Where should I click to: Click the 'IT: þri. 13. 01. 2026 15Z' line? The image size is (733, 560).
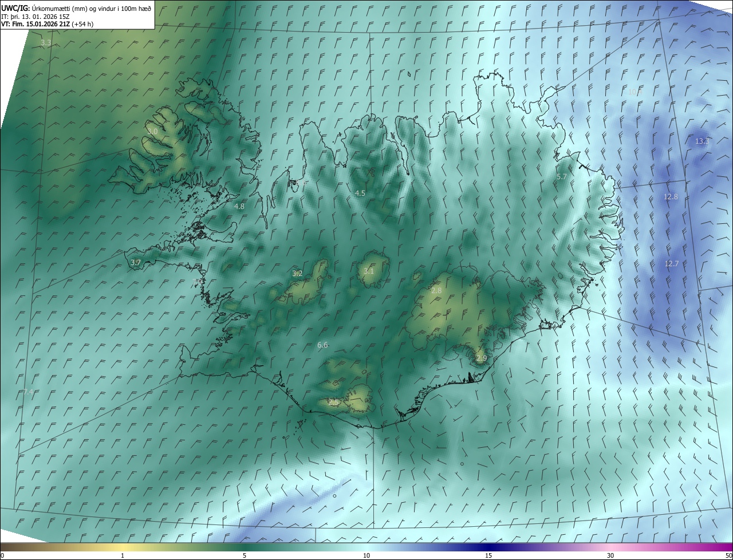(35, 16)
